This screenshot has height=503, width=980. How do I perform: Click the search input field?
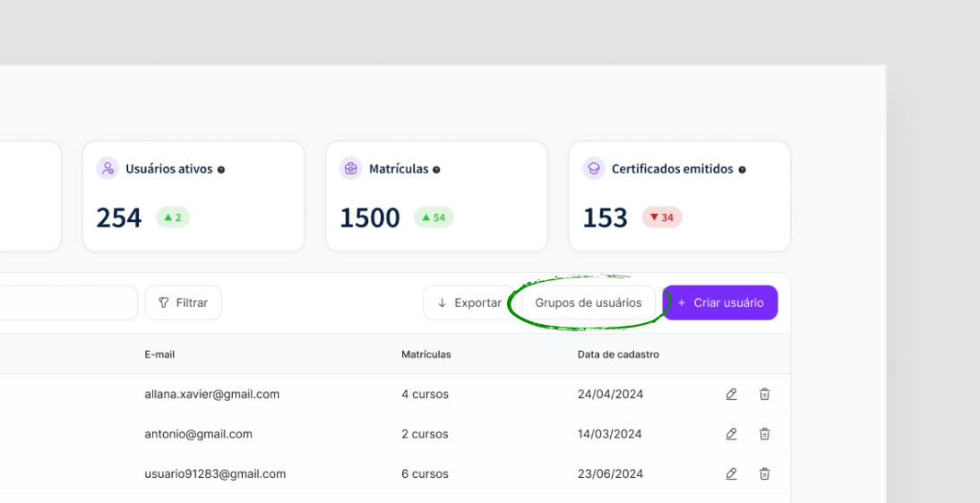69,303
